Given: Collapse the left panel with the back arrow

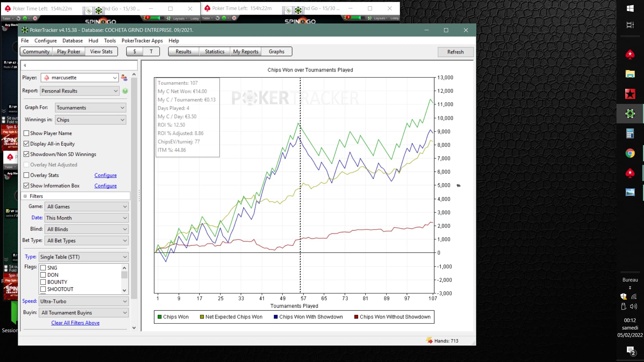Looking at the screenshot, I should [25, 65].
